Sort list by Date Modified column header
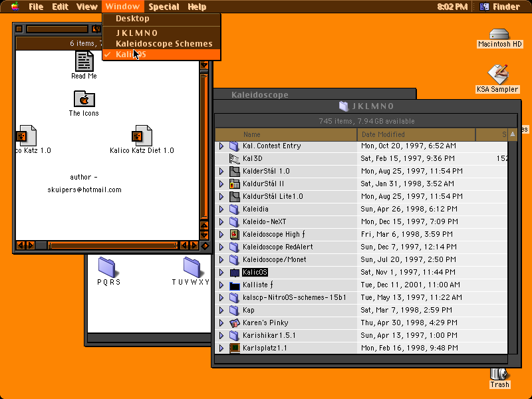The height and width of the screenshot is (399, 532). click(416, 134)
